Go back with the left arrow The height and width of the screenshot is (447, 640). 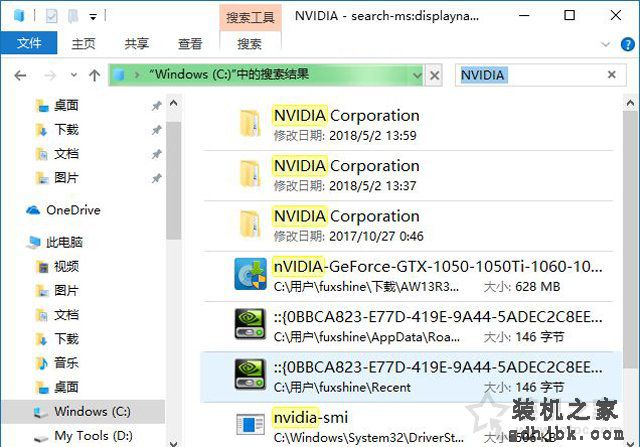click(x=20, y=75)
